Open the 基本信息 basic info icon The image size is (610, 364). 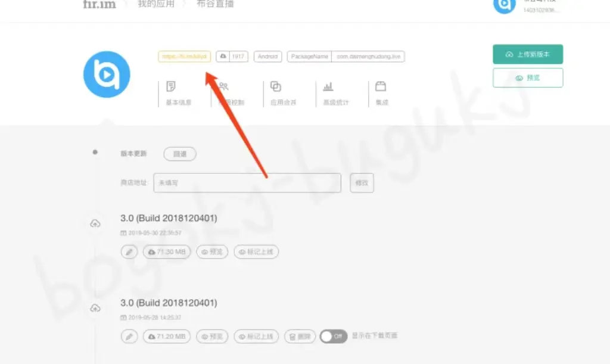pos(171,86)
